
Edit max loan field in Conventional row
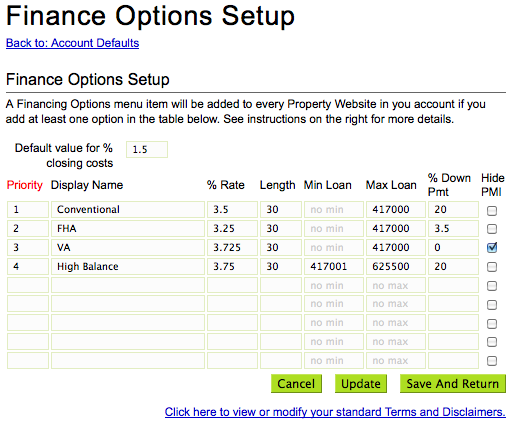pyautogui.click(x=396, y=210)
